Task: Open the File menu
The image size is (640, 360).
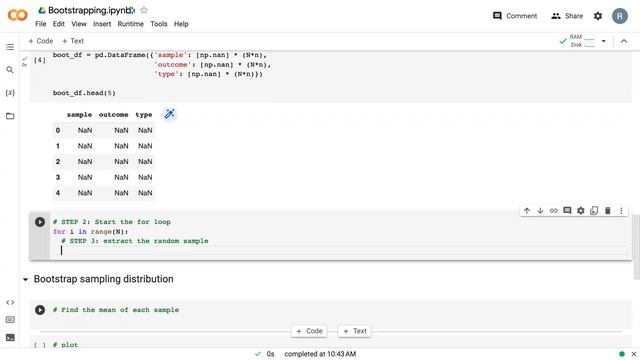Action: pos(41,24)
